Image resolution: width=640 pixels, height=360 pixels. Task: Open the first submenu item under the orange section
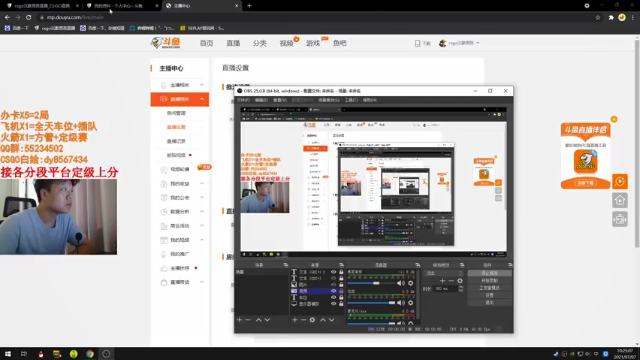pos(176,113)
